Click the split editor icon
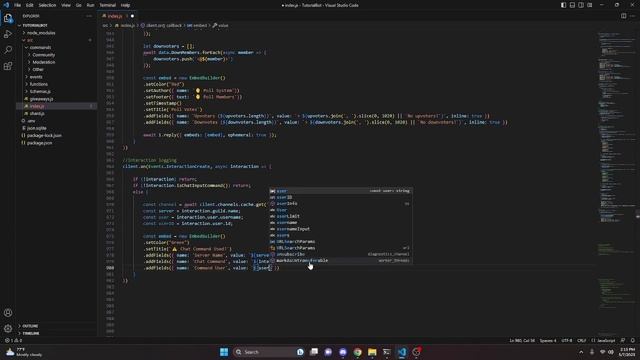 pos(623,16)
